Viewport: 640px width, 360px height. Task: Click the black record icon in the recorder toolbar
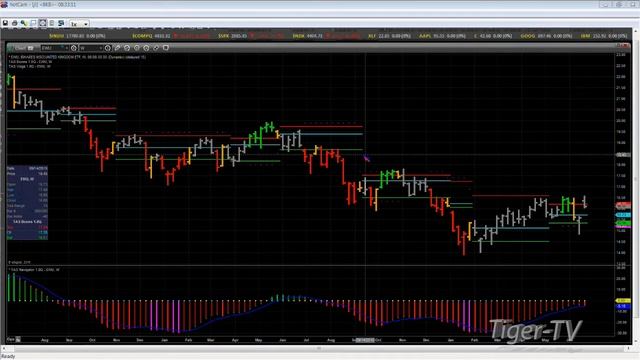click(x=5, y=23)
